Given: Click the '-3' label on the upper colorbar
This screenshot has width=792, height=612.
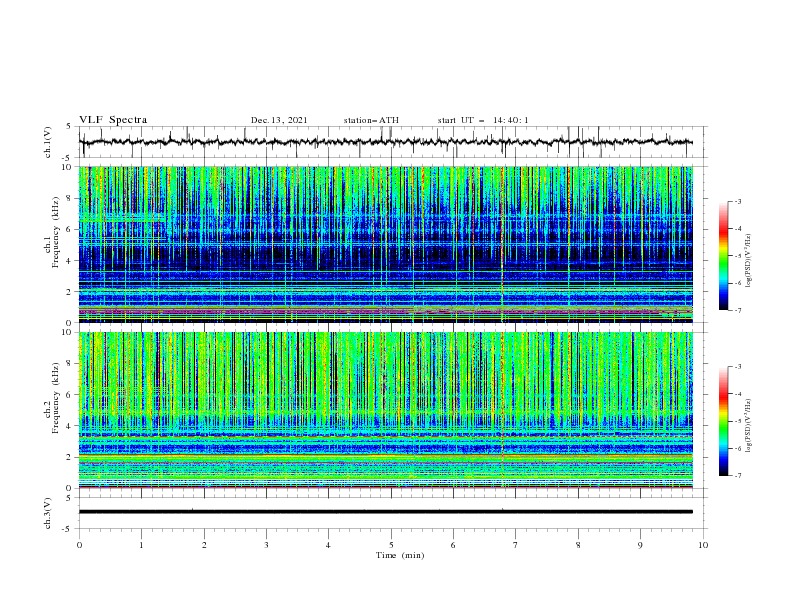Looking at the screenshot, I should pyautogui.click(x=737, y=201).
